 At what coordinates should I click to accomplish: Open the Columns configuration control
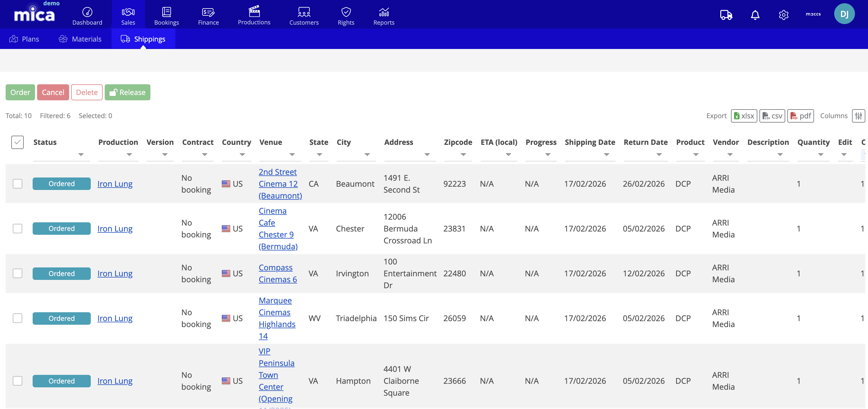(858, 116)
